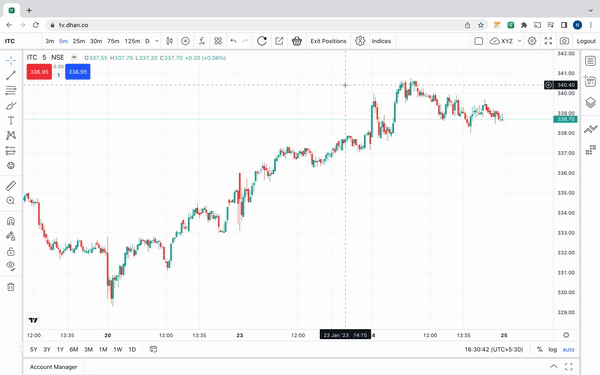Click the Logout link
600x375 pixels.
tap(586, 41)
